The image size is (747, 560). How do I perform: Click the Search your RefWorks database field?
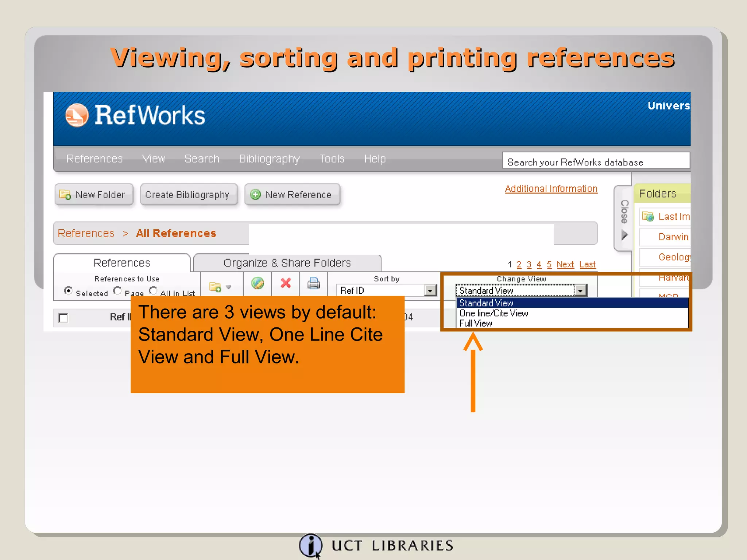[596, 160]
